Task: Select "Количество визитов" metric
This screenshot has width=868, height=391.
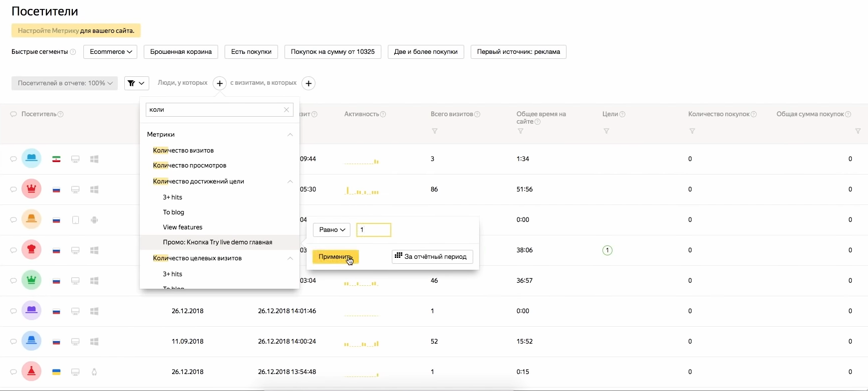Action: [183, 150]
